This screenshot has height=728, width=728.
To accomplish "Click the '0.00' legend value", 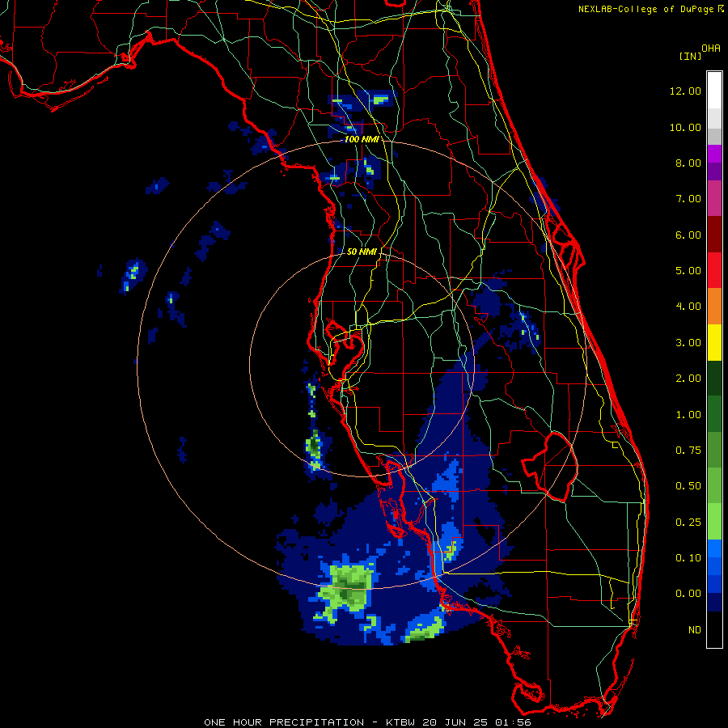I will click(x=688, y=594).
